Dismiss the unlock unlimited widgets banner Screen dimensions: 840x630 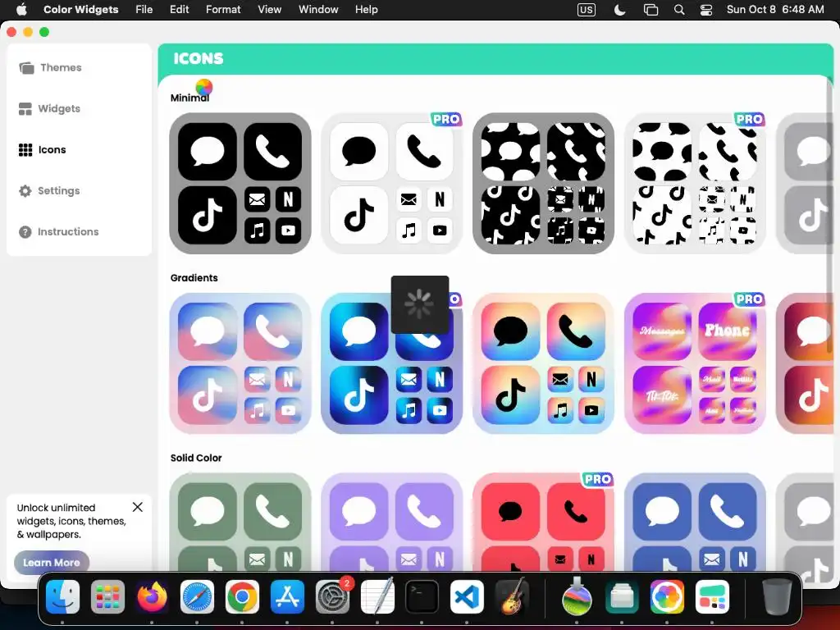pos(138,507)
